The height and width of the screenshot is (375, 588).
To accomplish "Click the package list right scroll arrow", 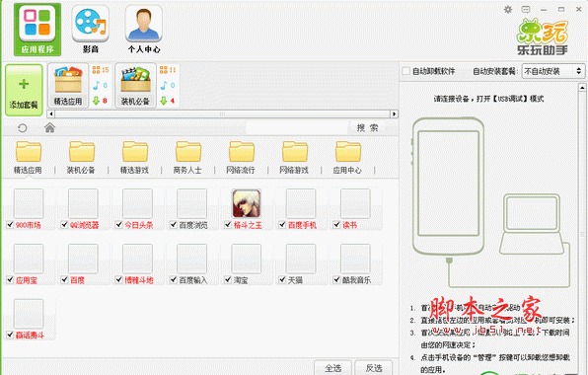I will coord(394,113).
